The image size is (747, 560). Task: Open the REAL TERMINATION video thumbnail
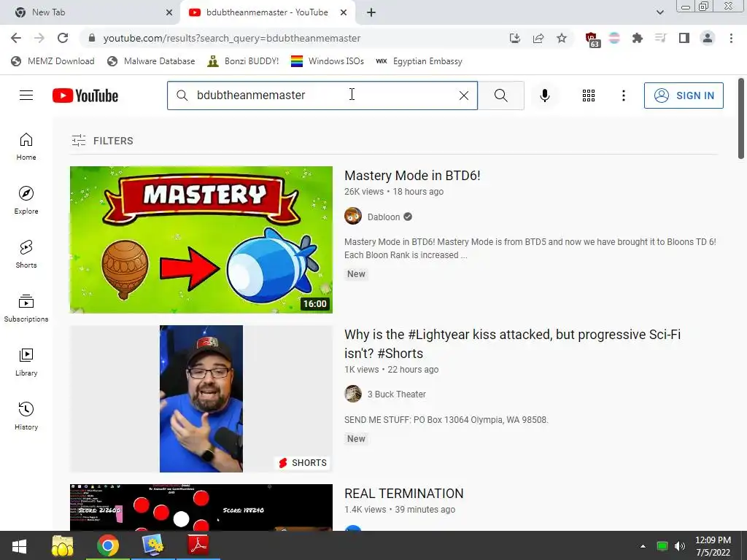pyautogui.click(x=201, y=507)
